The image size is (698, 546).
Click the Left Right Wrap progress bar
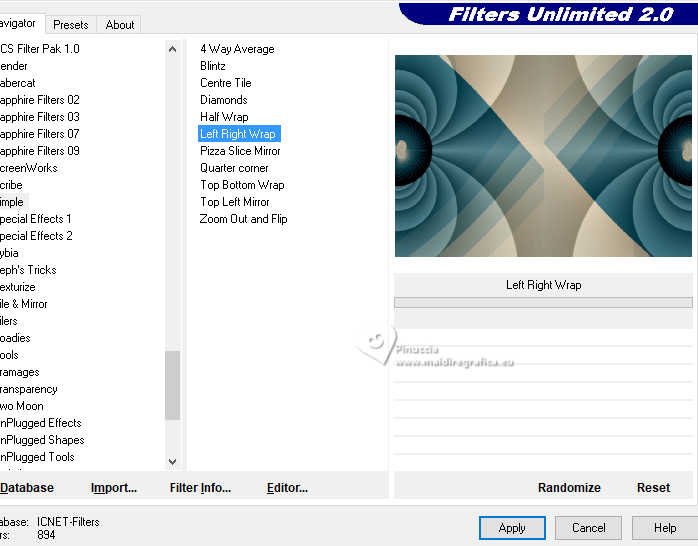click(x=543, y=303)
